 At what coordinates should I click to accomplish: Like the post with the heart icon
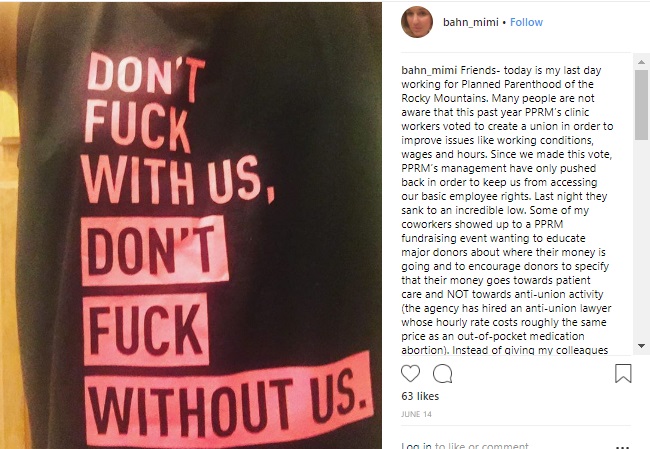[410, 373]
